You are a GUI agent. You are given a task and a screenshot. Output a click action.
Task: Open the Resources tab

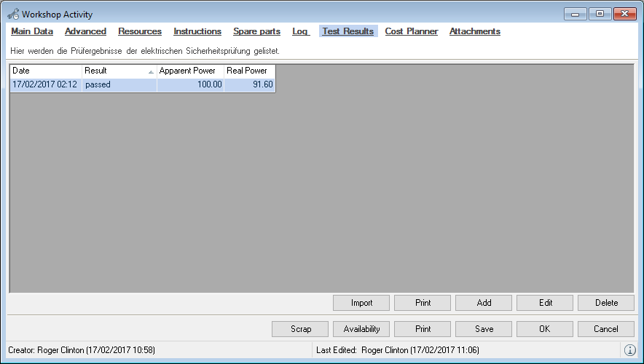[x=140, y=31]
